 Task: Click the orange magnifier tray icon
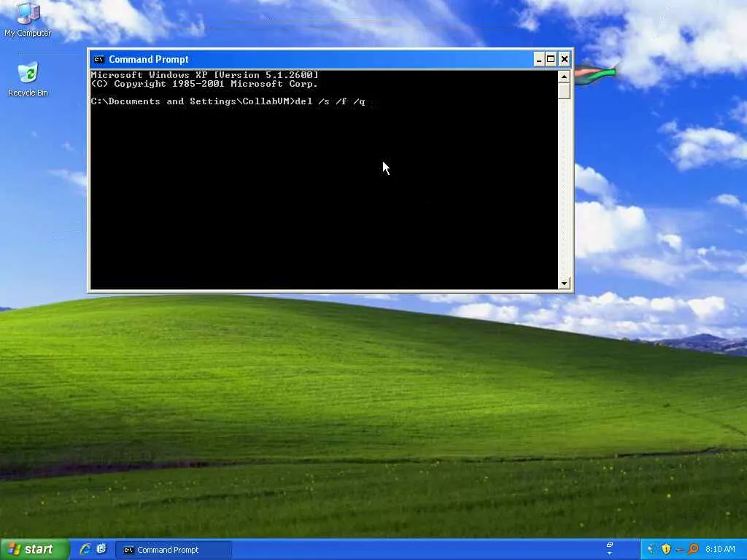(x=693, y=549)
